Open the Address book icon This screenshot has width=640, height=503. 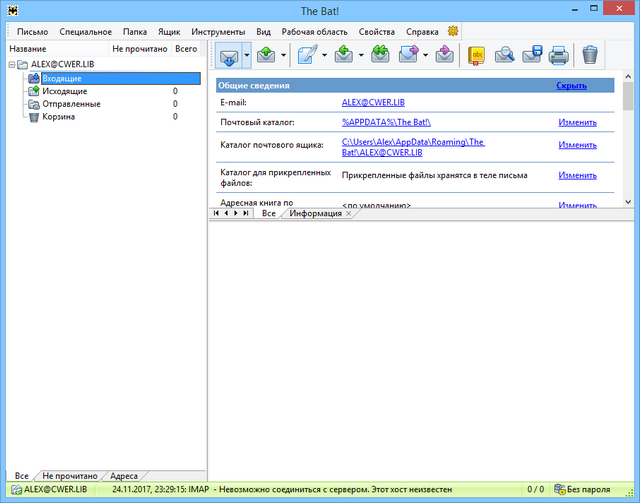(477, 54)
